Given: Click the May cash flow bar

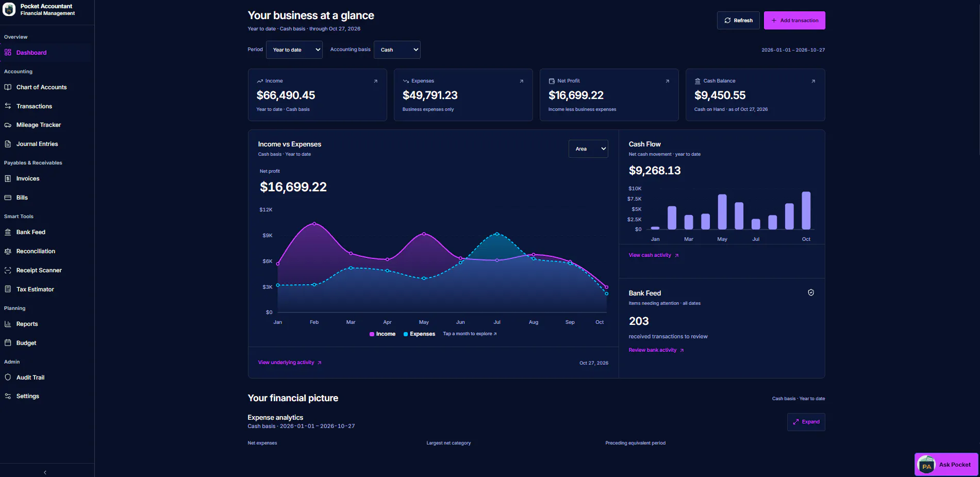Looking at the screenshot, I should coord(722,212).
